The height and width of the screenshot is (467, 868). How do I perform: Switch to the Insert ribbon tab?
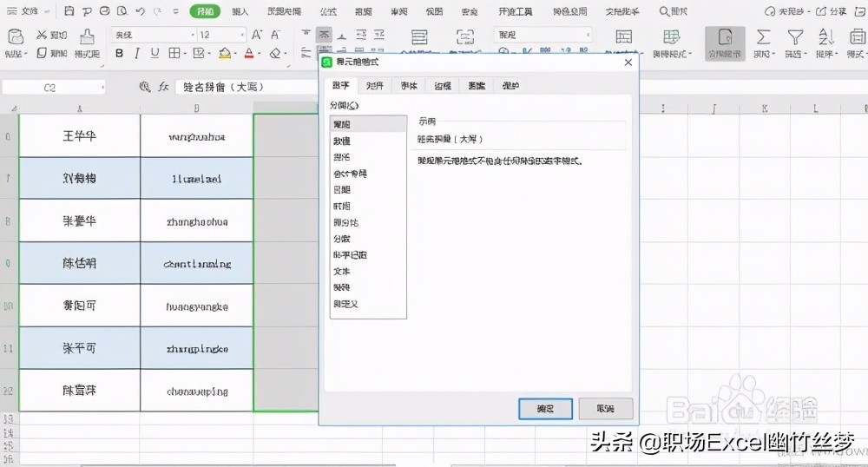point(240,10)
